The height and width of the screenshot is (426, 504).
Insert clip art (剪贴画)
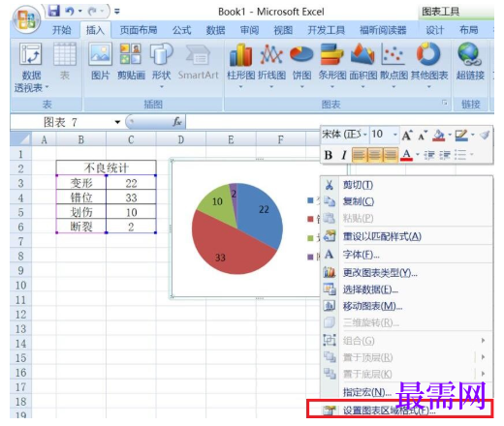(131, 61)
